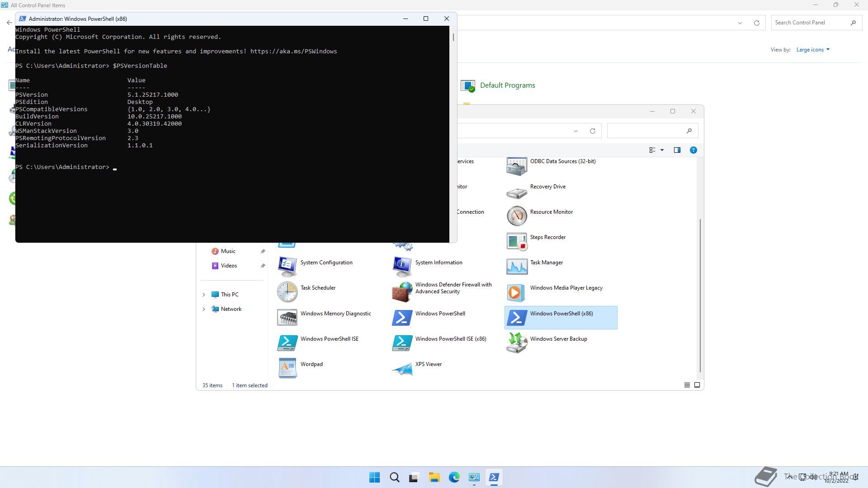
Task: Click the explorer help button
Action: tap(693, 150)
